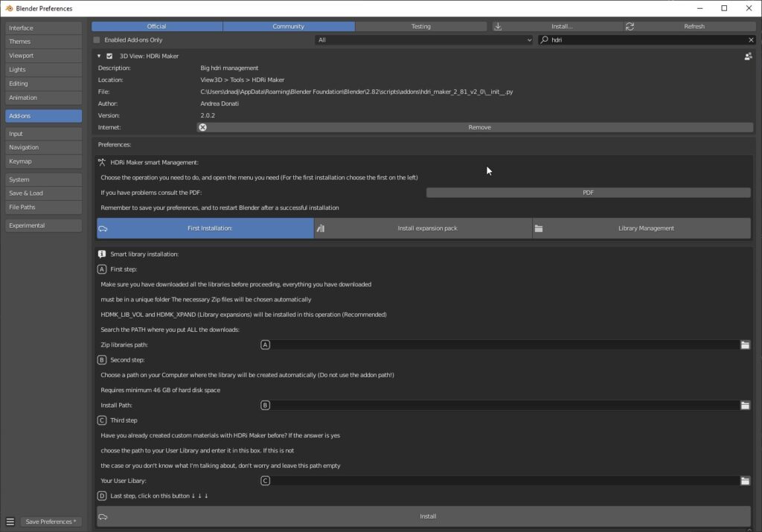The image size is (762, 532).
Task: Click the search magnifier icon
Action: click(545, 40)
